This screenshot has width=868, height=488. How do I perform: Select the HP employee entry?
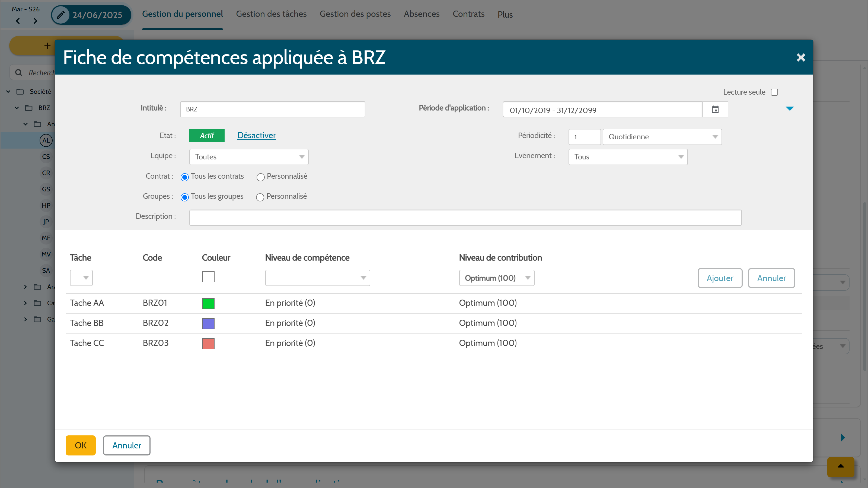pos(46,206)
